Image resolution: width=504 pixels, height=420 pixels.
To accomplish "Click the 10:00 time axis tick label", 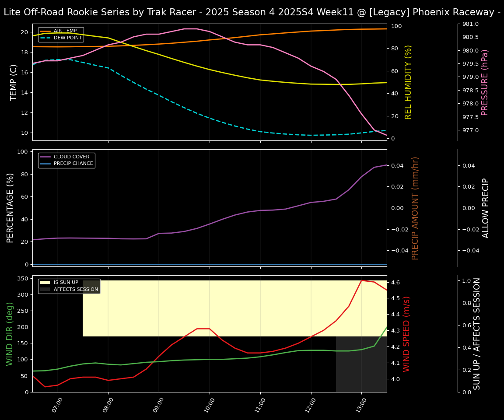I will pyautogui.click(x=208, y=406).
